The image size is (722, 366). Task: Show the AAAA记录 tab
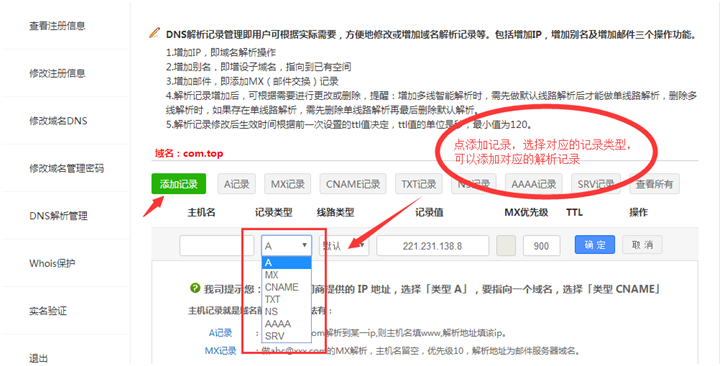534,184
